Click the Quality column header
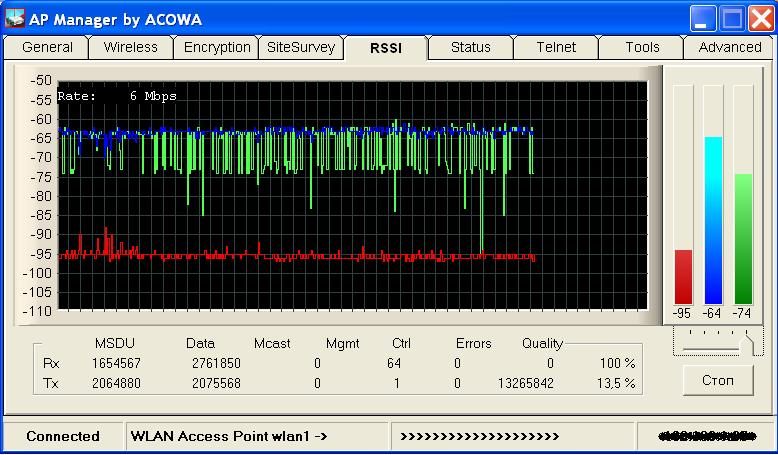Viewport: 778px width, 455px height. 542,343
